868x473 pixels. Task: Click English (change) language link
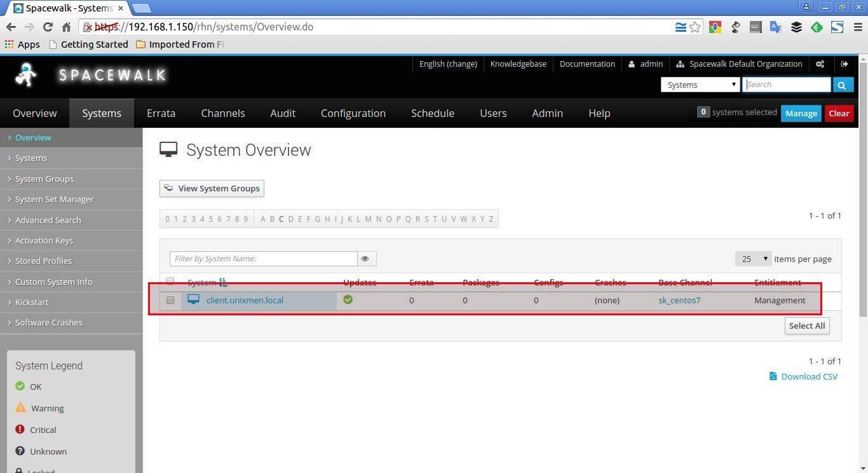coord(448,64)
